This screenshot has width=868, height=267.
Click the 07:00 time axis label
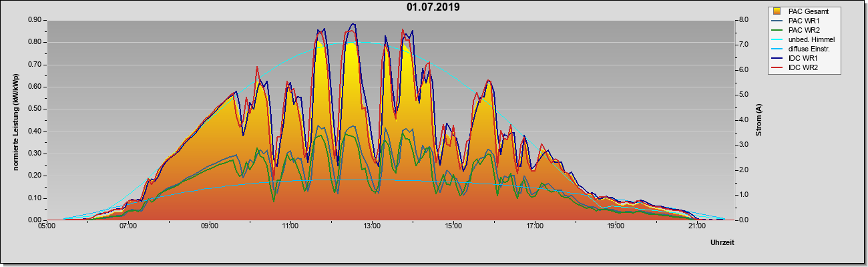128,226
